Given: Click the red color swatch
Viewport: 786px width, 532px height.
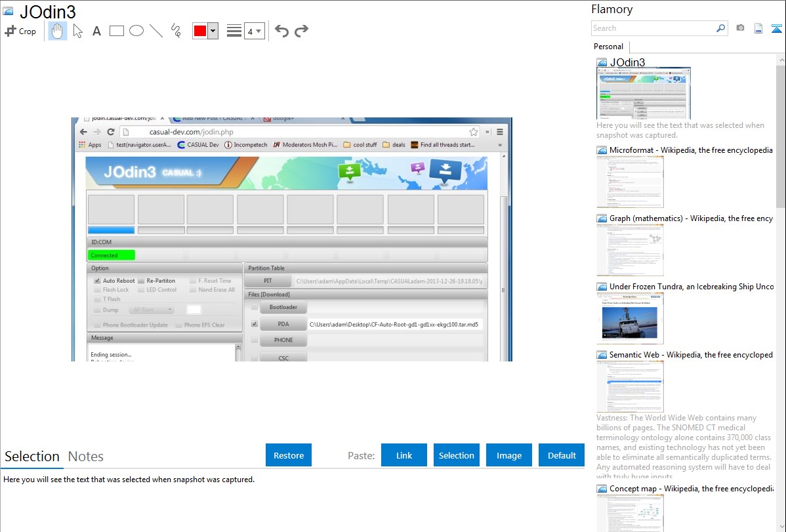Looking at the screenshot, I should (200, 31).
